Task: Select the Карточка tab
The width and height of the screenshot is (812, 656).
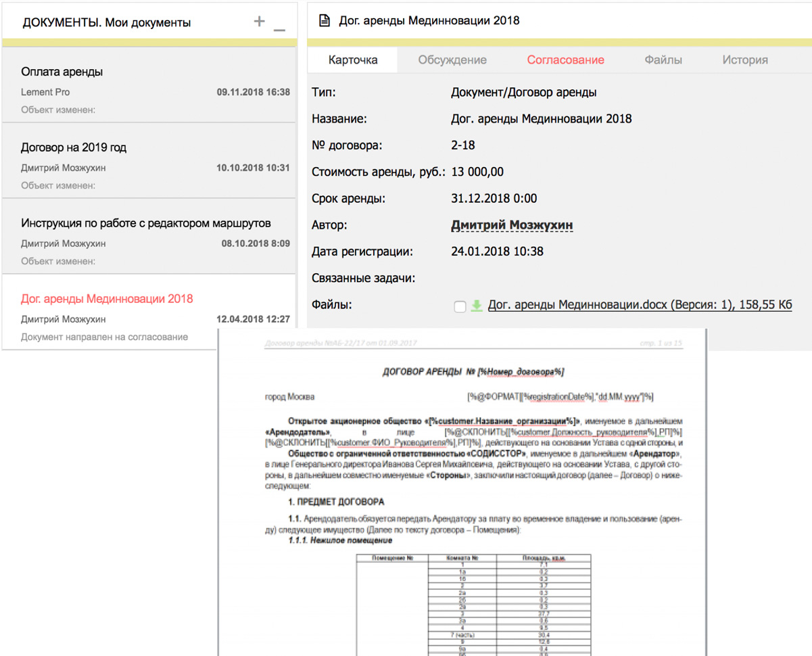Action: tap(353, 60)
